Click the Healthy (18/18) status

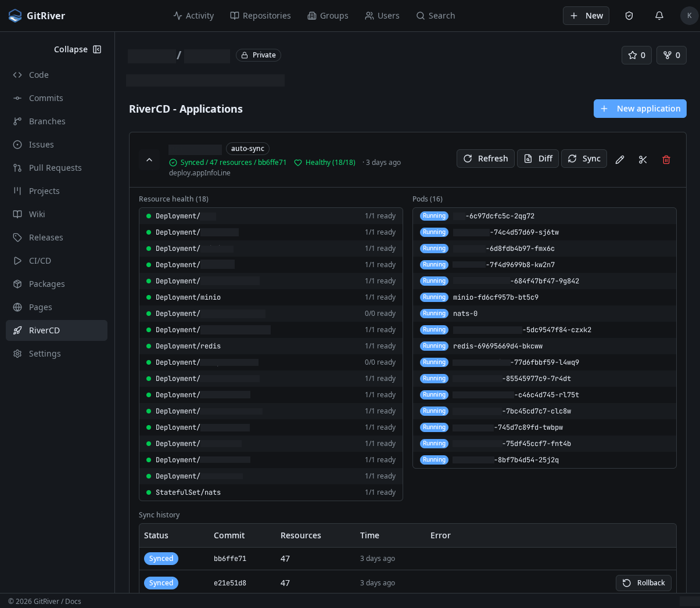[x=325, y=163]
